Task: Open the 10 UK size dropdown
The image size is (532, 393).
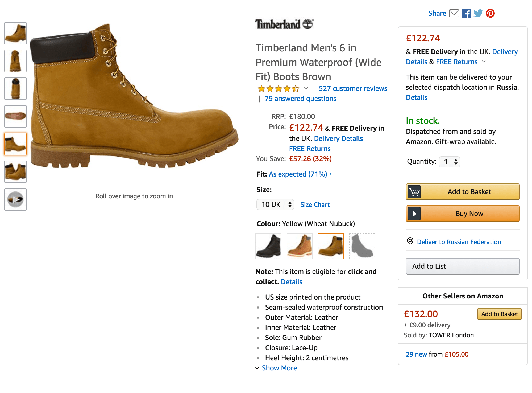Action: (275, 204)
